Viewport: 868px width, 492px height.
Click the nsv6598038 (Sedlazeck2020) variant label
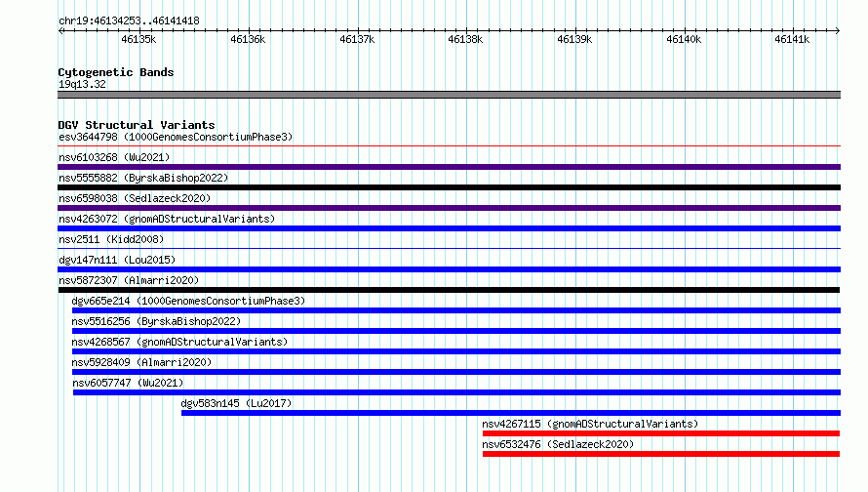[135, 198]
